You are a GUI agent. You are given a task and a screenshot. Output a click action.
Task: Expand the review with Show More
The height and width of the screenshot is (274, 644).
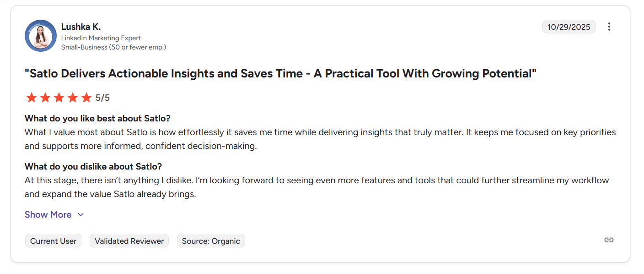(48, 214)
